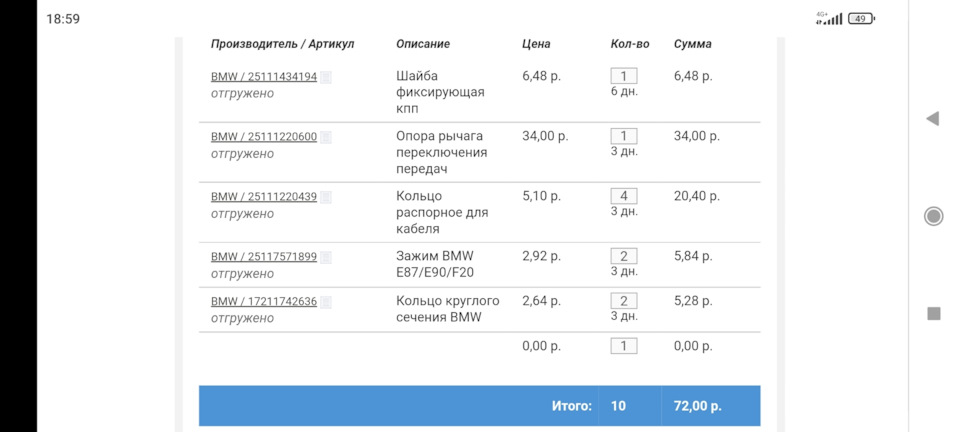960x432 pixels.
Task: Open part link BMW / 17211742636
Action: point(264,302)
